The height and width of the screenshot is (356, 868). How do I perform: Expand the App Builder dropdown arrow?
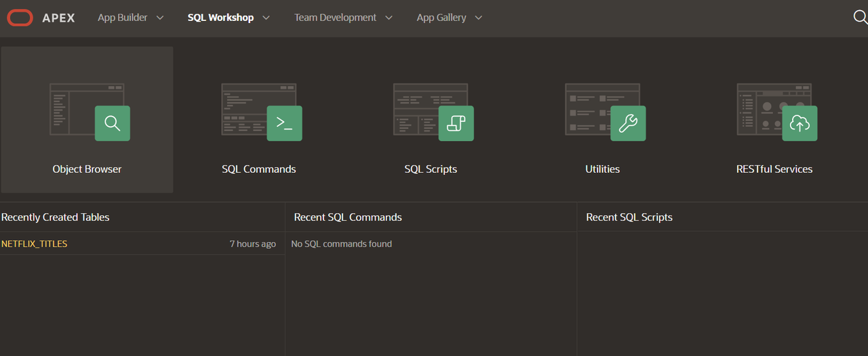(160, 18)
